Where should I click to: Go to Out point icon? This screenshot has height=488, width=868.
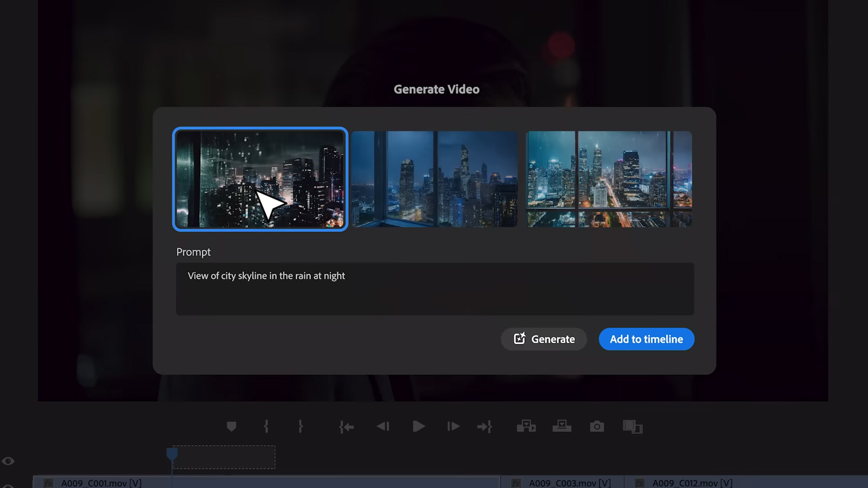pos(484,427)
